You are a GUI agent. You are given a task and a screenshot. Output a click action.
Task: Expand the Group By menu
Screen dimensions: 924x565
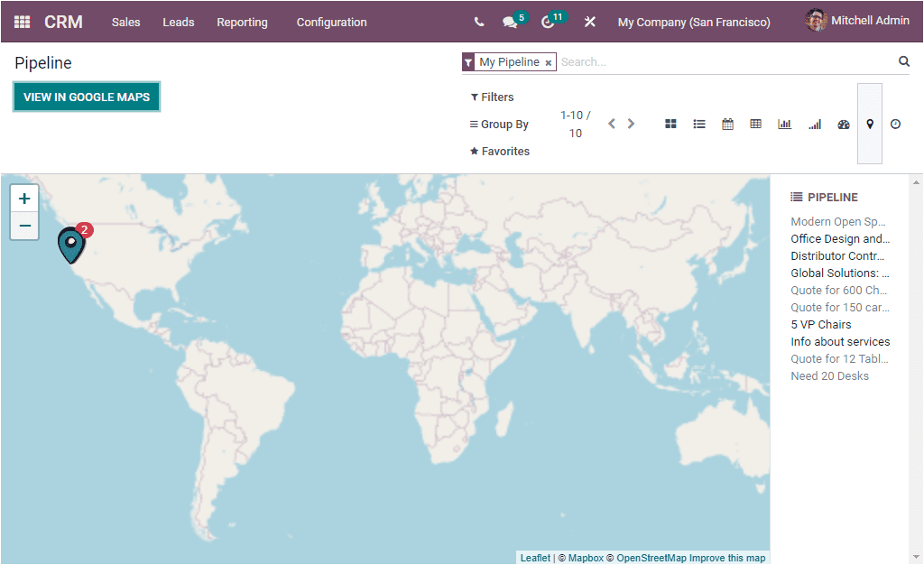[498, 124]
